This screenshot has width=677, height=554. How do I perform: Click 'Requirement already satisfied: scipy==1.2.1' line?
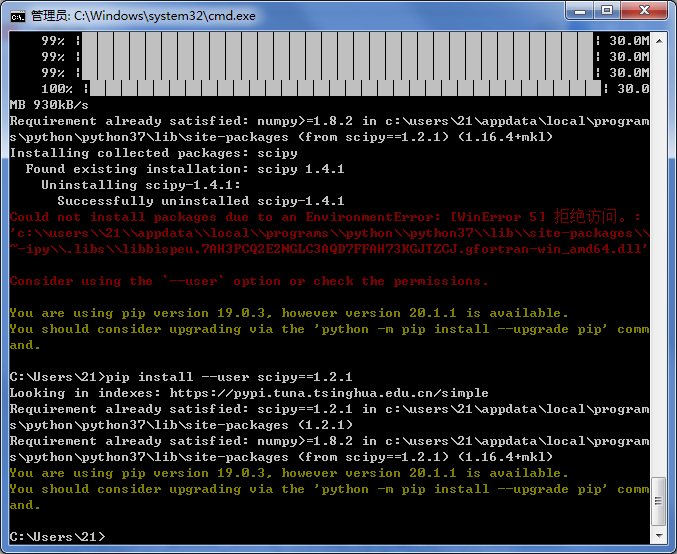[329, 409]
